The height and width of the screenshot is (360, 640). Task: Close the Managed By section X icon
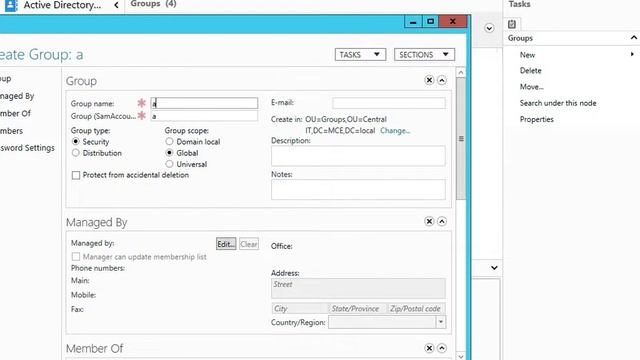point(429,221)
